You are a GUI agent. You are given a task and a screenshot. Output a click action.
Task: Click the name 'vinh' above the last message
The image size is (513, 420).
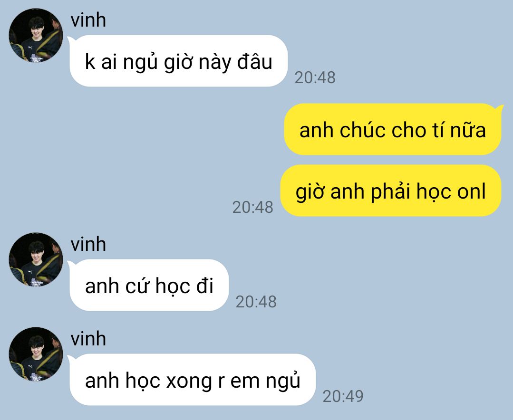point(88,339)
